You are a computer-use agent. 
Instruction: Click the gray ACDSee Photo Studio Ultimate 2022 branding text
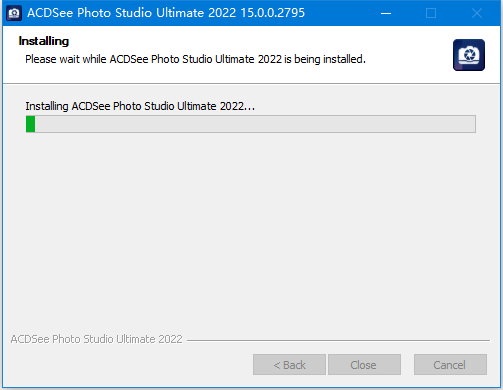pos(97,339)
